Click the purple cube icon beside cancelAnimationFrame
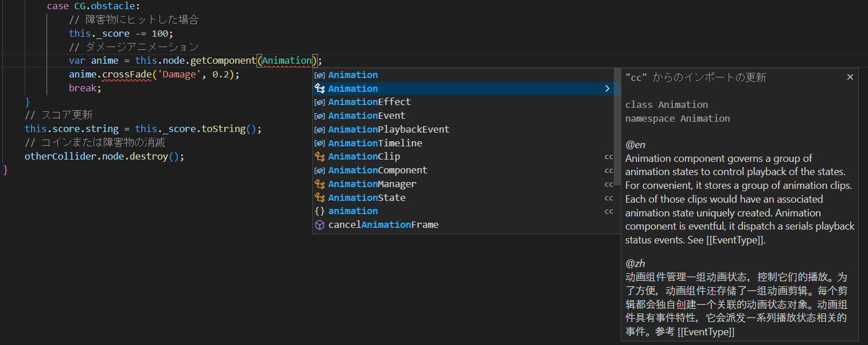The height and width of the screenshot is (345, 868). coord(320,225)
